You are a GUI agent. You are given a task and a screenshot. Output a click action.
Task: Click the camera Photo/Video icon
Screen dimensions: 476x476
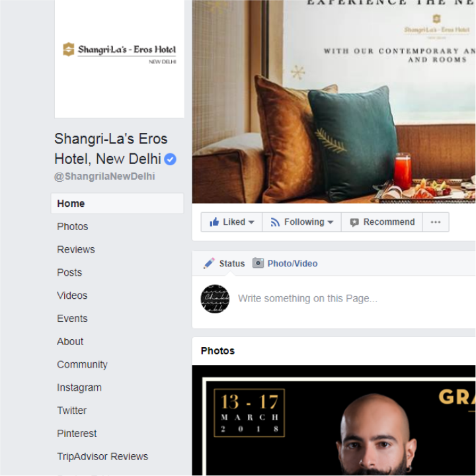tap(258, 263)
